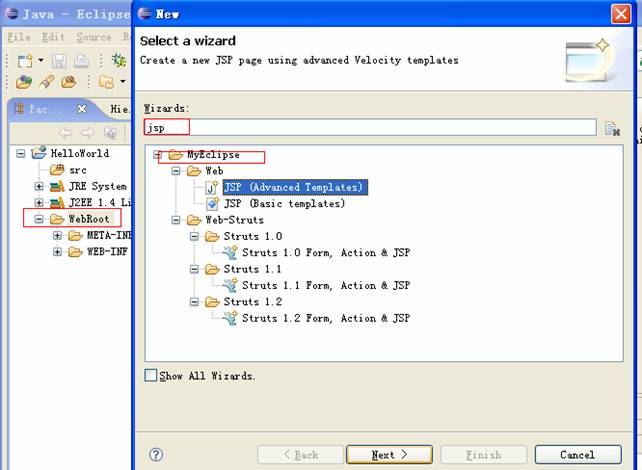Click the Struts 1.0 Form wizard icon
The width and height of the screenshot is (642, 470).
click(231, 252)
